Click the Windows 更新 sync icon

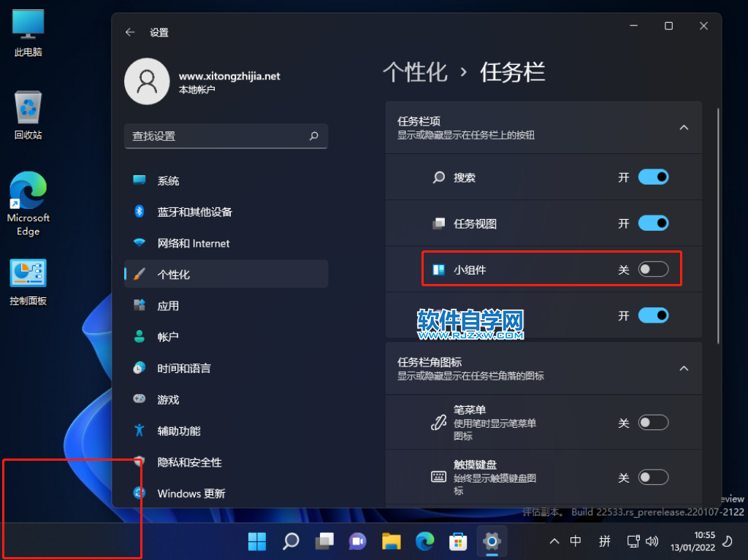[140, 493]
